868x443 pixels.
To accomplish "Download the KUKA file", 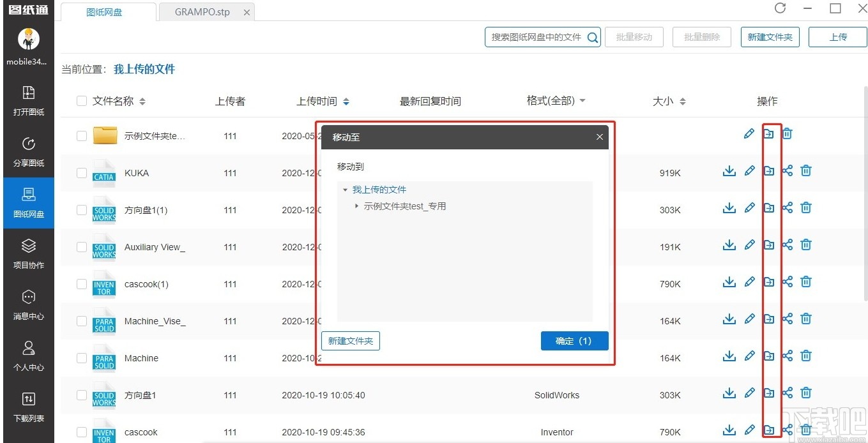I will click(729, 171).
